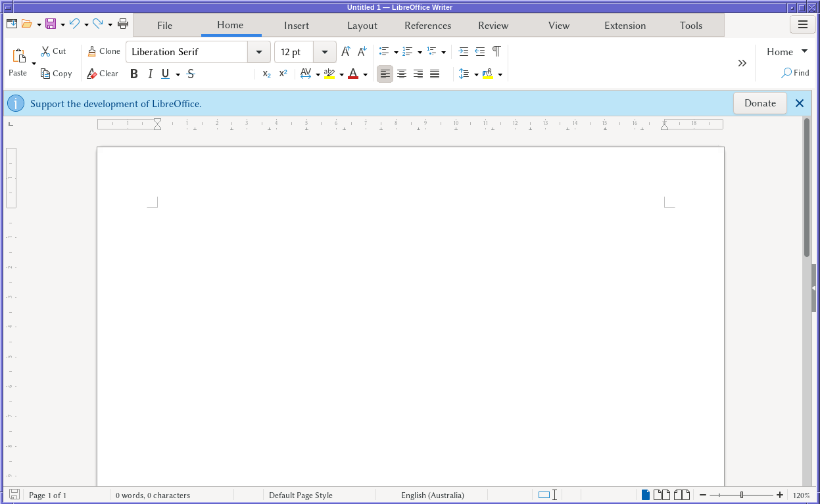Switch to the Insert tab
820x504 pixels.
pyautogui.click(x=297, y=26)
